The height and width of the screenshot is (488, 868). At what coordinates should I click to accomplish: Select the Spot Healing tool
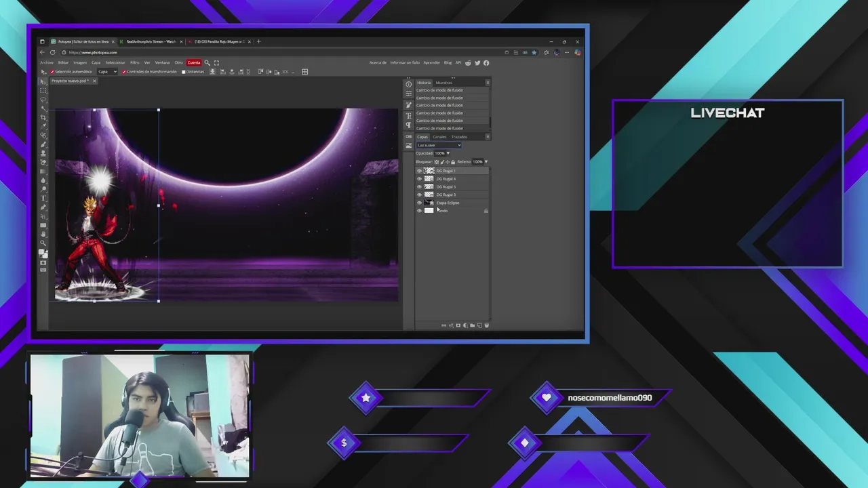[x=43, y=135]
